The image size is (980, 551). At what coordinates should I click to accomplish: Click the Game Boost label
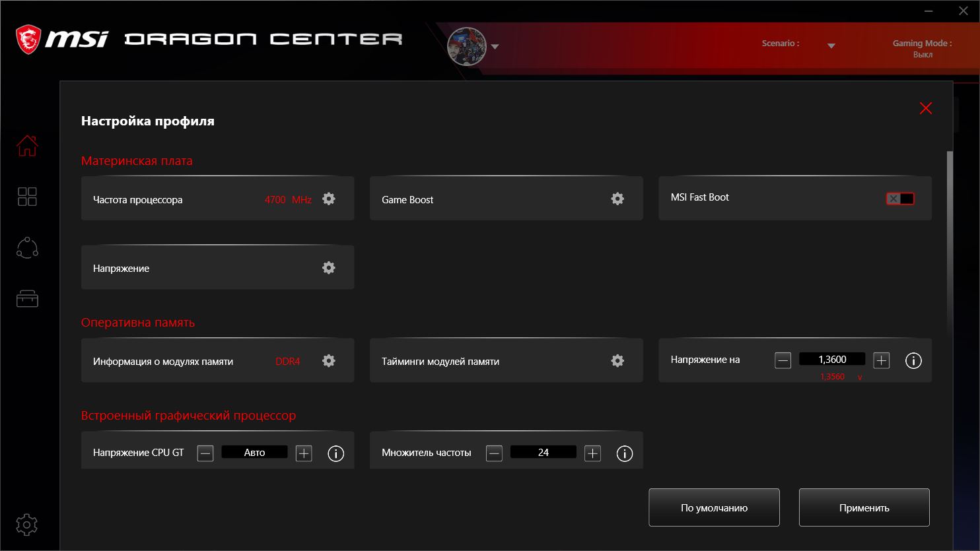coord(407,199)
